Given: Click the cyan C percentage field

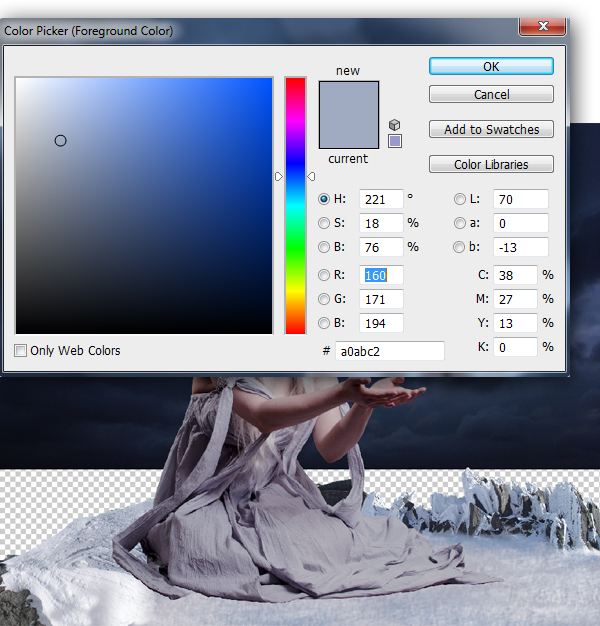Looking at the screenshot, I should pos(514,275).
